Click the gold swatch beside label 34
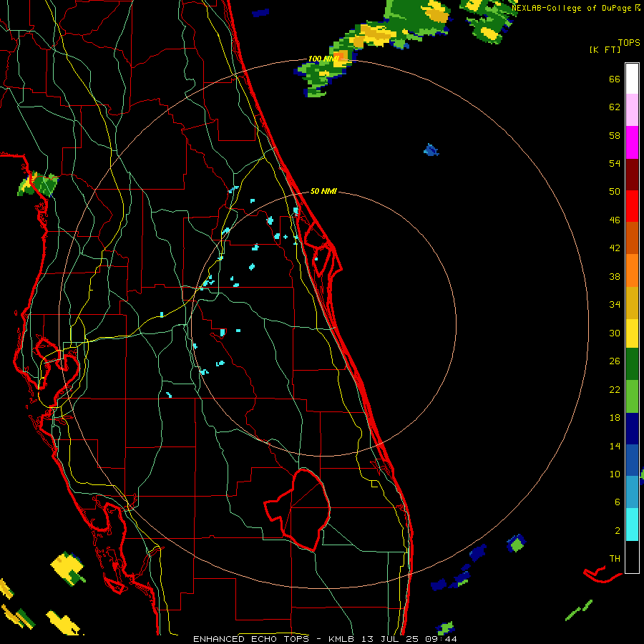Screen dimensions: 644x644 632,303
